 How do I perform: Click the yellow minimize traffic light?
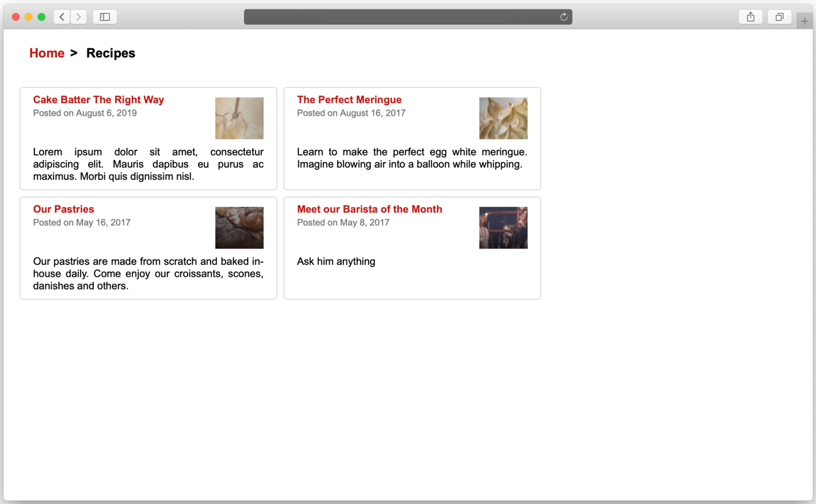pyautogui.click(x=28, y=17)
